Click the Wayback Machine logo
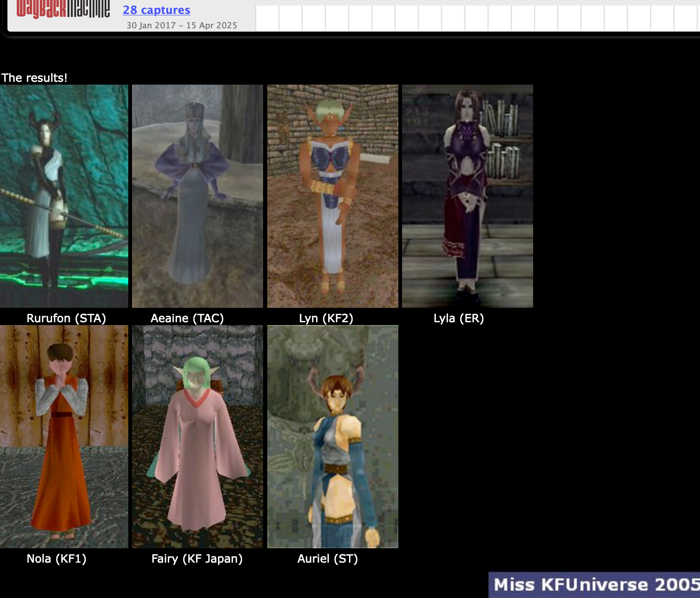700x598 pixels. [63, 9]
